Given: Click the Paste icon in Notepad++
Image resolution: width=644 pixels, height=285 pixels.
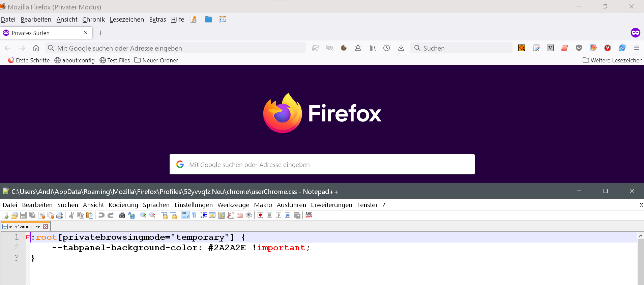Looking at the screenshot, I should [x=90, y=215].
